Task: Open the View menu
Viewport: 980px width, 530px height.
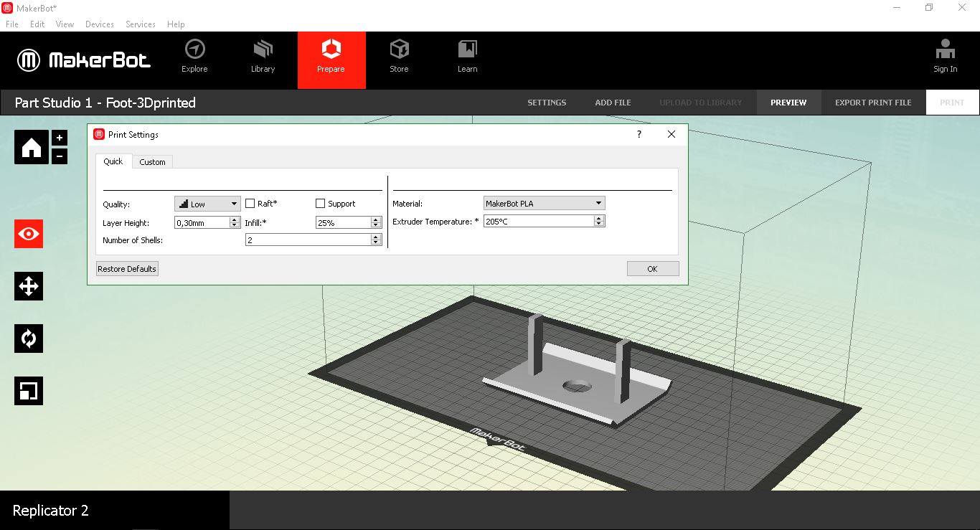Action: pyautogui.click(x=65, y=24)
